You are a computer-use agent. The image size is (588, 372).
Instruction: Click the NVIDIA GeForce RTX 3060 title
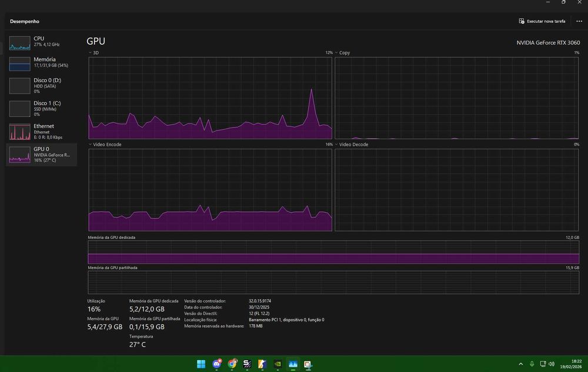548,43
